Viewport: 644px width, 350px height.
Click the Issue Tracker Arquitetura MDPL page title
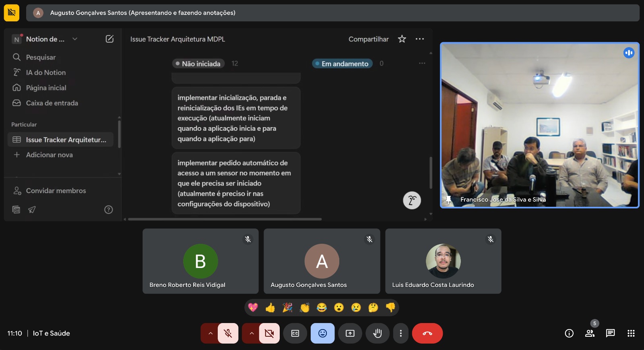coord(178,39)
